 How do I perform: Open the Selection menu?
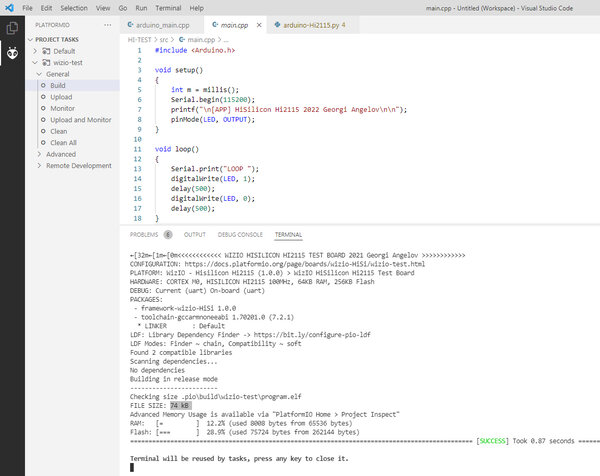point(74,8)
